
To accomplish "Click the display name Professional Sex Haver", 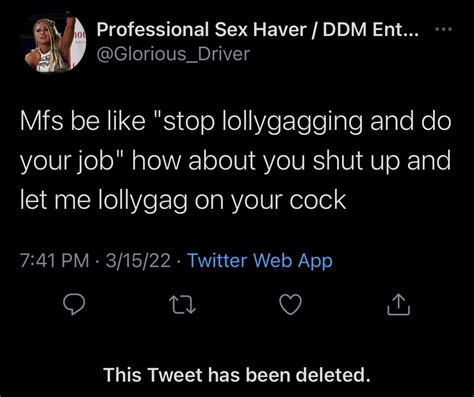I will 202,29.
